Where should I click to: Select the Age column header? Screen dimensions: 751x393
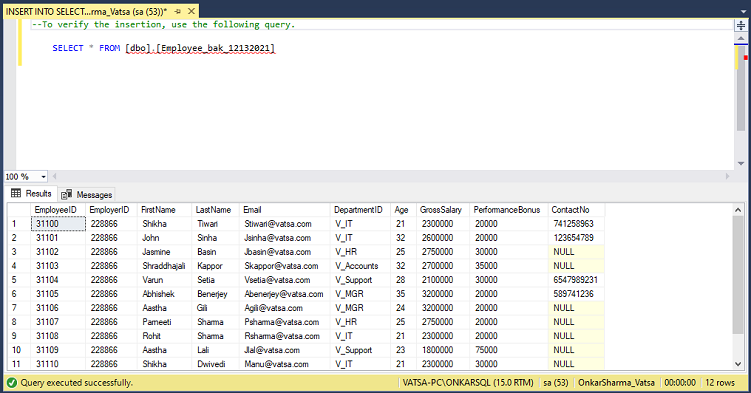[403, 210]
